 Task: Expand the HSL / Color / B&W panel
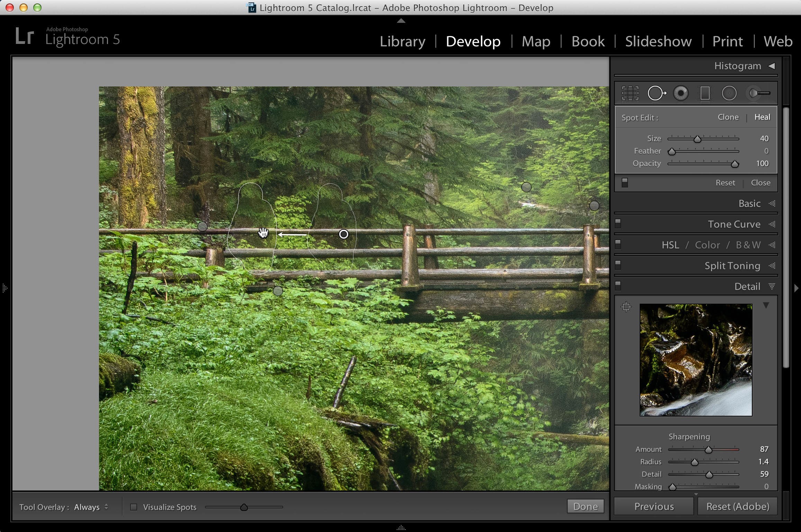[x=772, y=245]
